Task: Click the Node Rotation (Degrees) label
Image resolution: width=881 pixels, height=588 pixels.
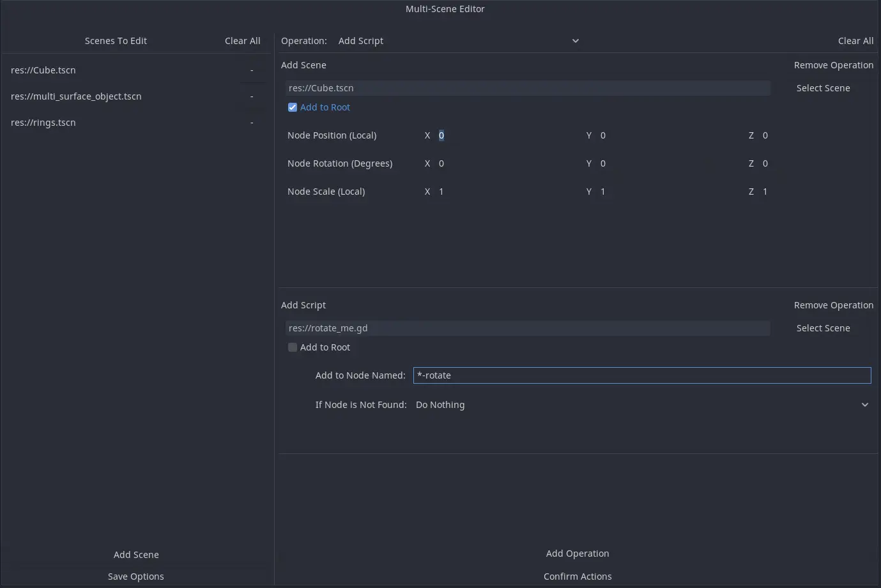Action: [x=340, y=163]
